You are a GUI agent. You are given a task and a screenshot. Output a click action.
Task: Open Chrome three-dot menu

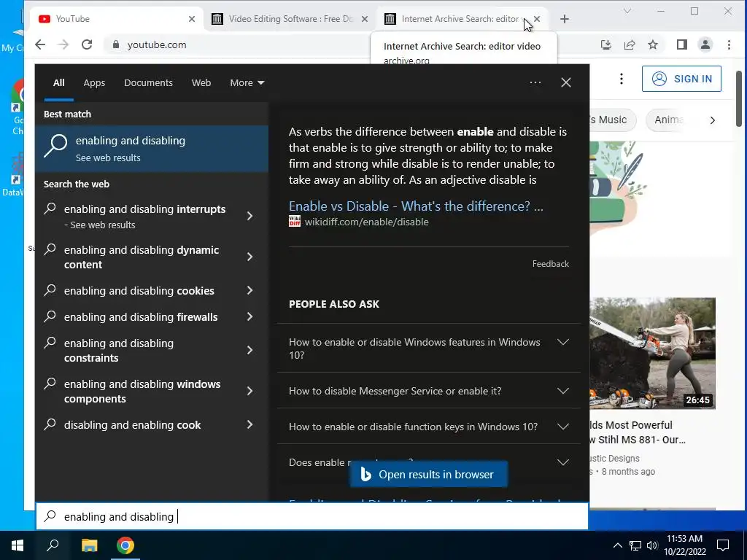[x=729, y=44]
